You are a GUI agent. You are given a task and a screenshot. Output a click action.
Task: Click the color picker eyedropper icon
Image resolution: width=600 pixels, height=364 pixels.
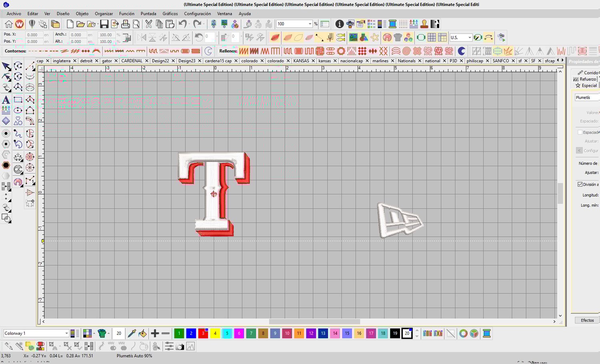coord(131,333)
